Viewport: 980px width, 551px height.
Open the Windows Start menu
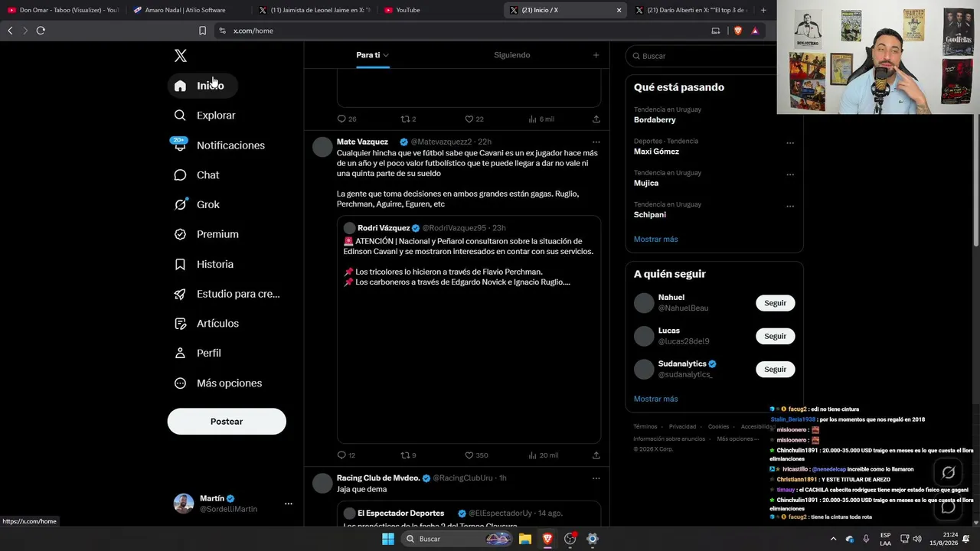coord(388,539)
